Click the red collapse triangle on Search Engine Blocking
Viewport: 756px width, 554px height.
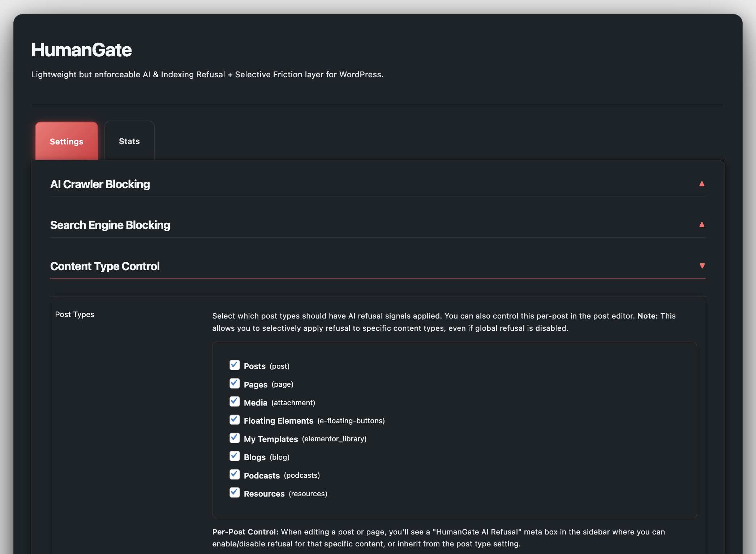point(701,225)
